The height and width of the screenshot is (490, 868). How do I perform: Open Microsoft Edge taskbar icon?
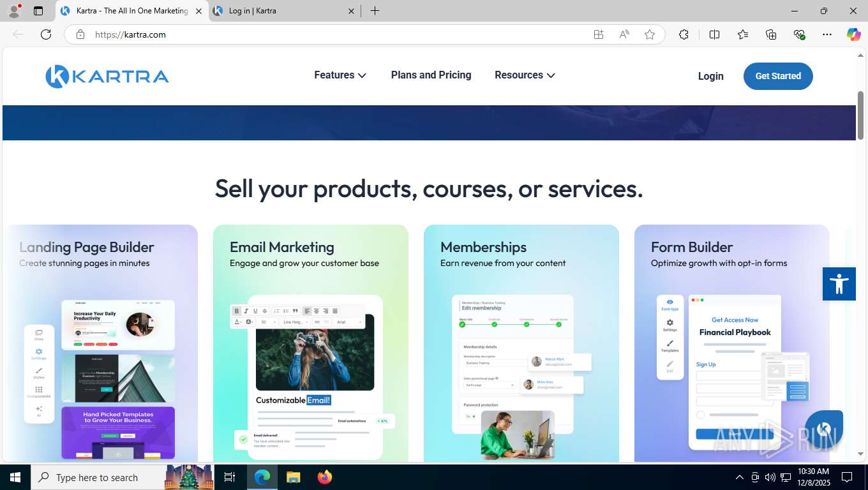[262, 477]
